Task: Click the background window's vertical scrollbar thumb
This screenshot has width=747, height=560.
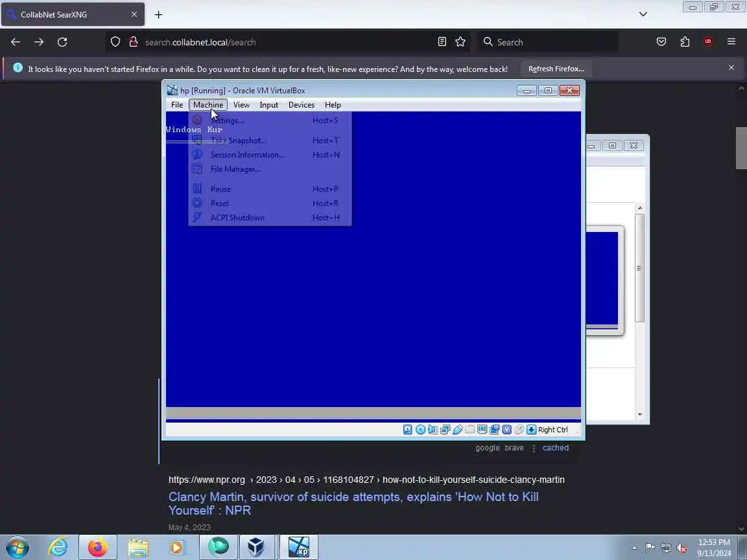Action: 639,268
